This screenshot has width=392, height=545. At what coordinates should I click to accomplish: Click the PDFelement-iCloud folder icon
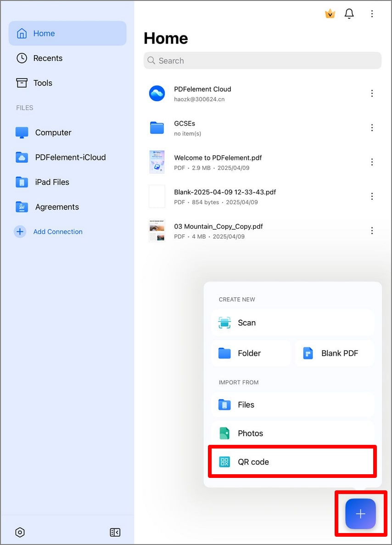point(22,157)
